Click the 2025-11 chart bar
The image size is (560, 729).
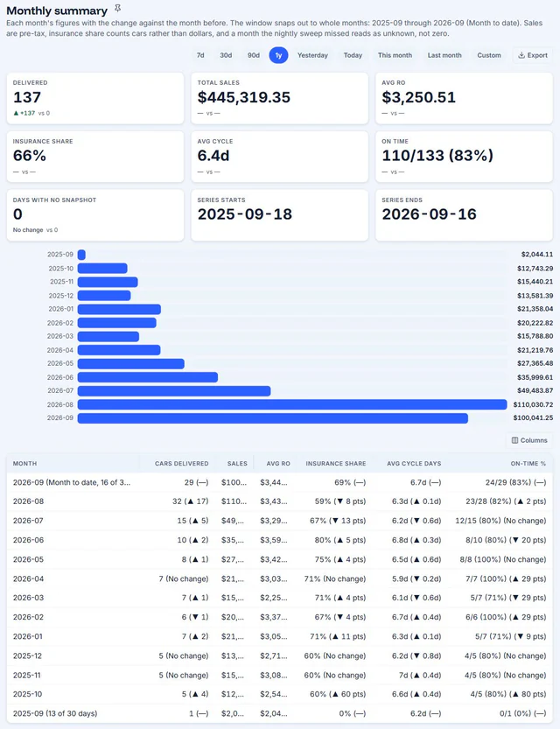(x=108, y=282)
